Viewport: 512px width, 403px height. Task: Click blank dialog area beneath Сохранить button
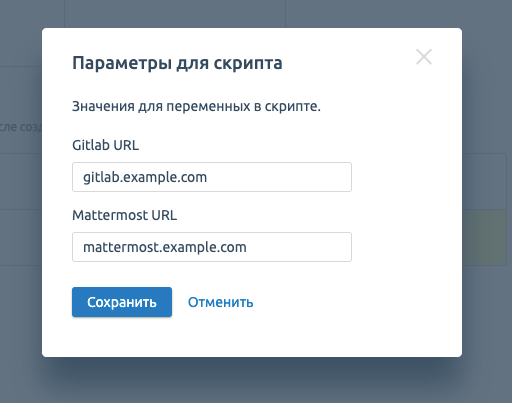click(122, 337)
